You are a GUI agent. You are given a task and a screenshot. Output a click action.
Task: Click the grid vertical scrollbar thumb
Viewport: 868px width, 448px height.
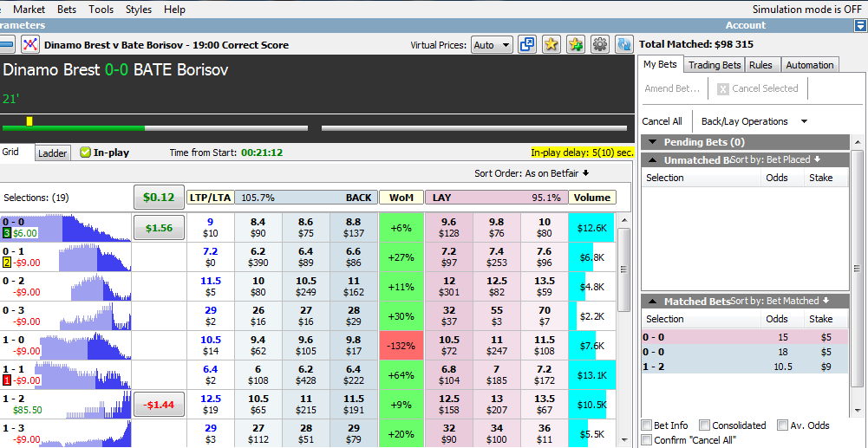[623, 269]
